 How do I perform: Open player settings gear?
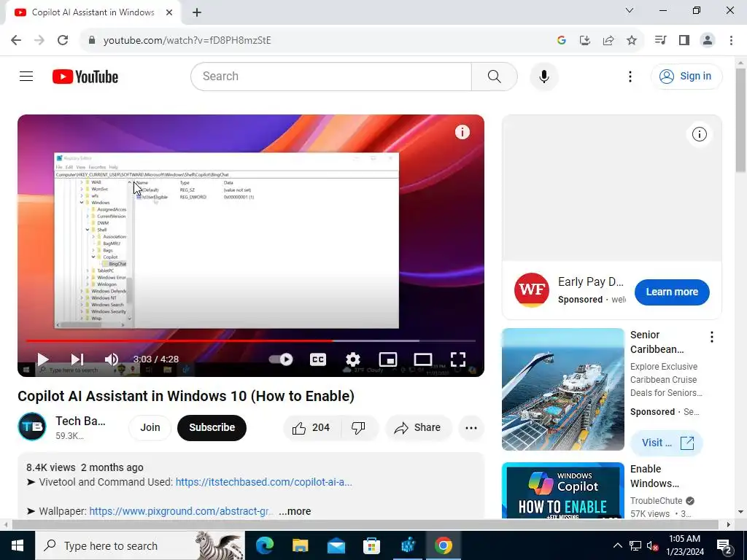[352, 359]
